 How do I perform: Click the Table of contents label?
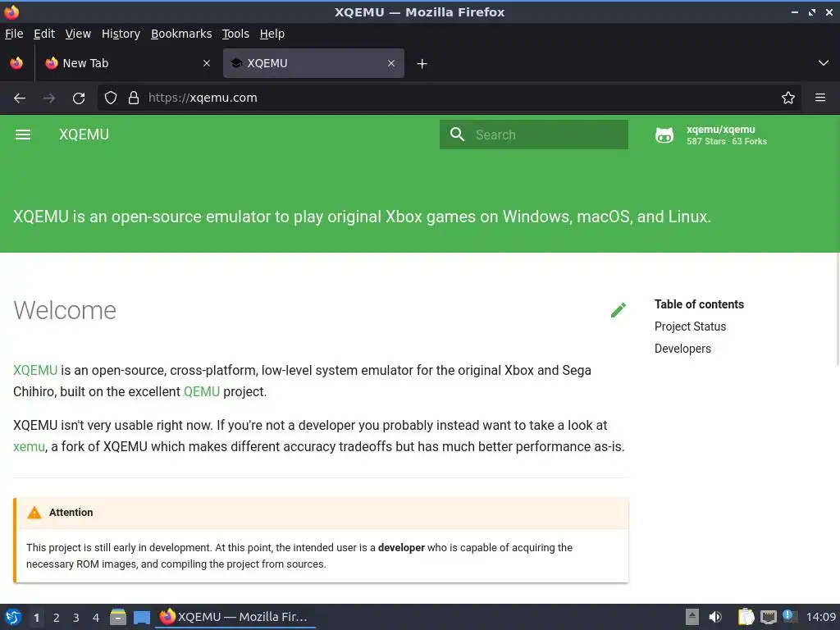699,304
